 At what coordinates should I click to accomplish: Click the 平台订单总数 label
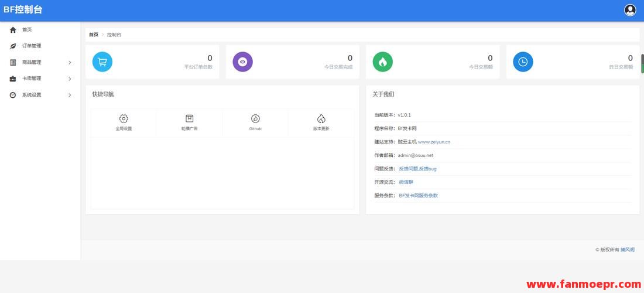(x=198, y=67)
